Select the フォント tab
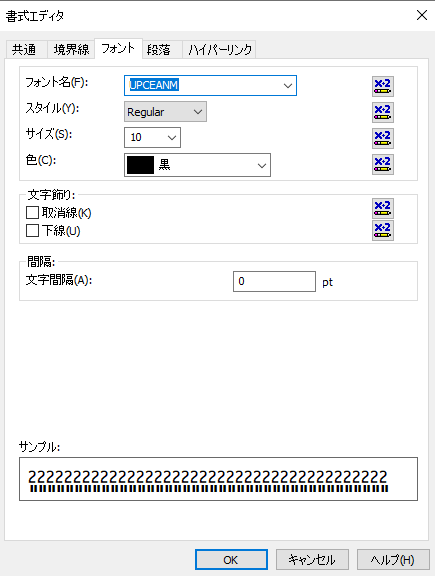 point(118,48)
